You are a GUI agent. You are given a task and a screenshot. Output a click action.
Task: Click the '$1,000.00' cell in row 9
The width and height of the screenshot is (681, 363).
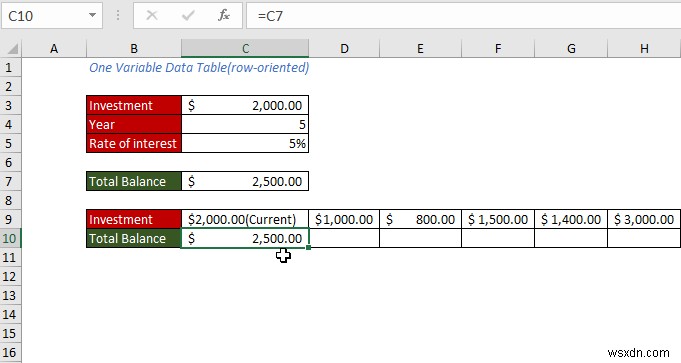tap(344, 219)
